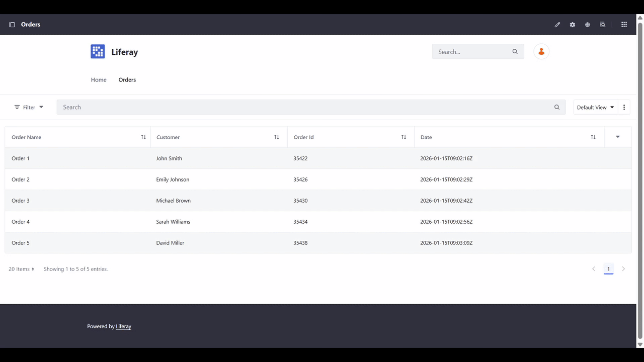The width and height of the screenshot is (644, 362).
Task: Toggle the product menu sidebar icon
Action: coord(12,25)
